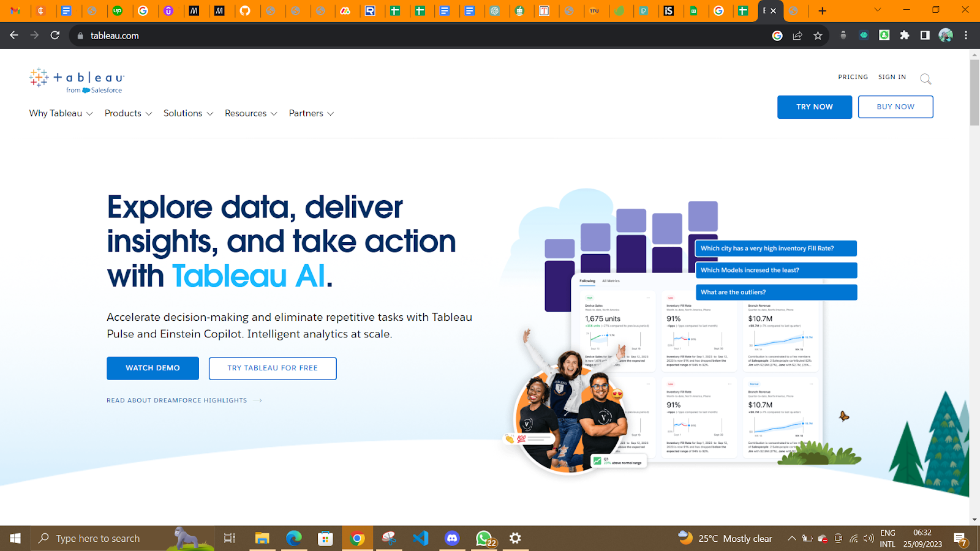The height and width of the screenshot is (551, 980).
Task: Reload the tableau.com page
Action: (x=55, y=36)
